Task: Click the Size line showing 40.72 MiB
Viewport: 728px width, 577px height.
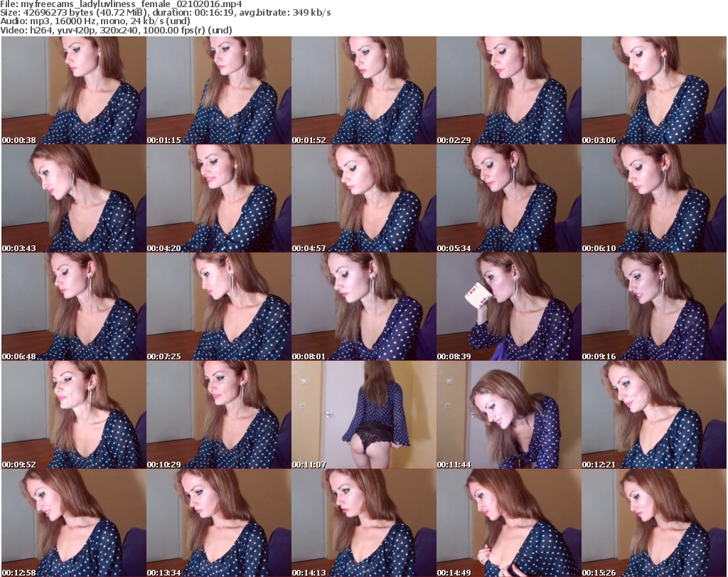Action: [165, 13]
